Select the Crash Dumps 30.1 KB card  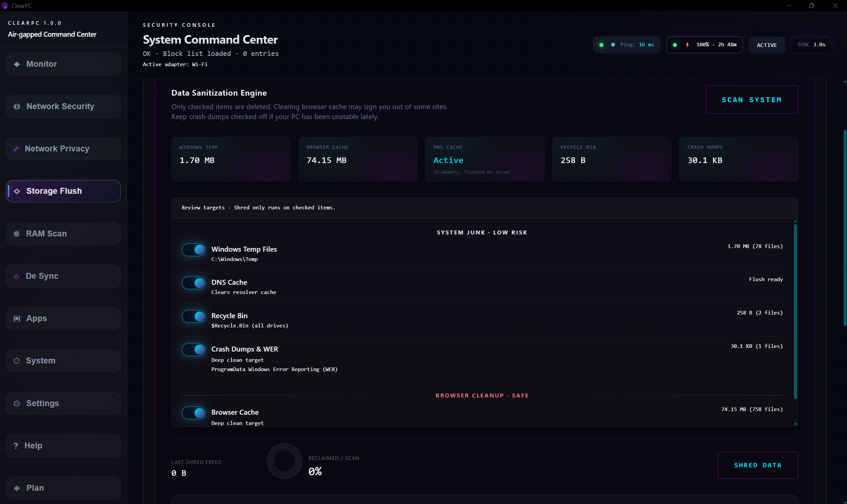pyautogui.click(x=738, y=159)
